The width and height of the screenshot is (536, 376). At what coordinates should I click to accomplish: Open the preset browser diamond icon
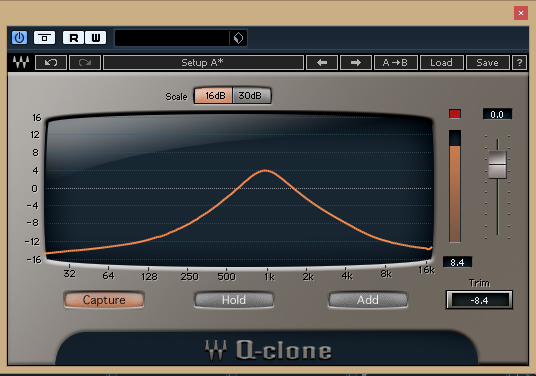point(238,38)
